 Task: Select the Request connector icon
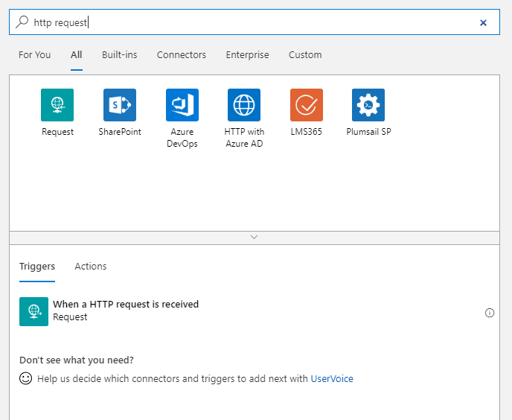[57, 105]
